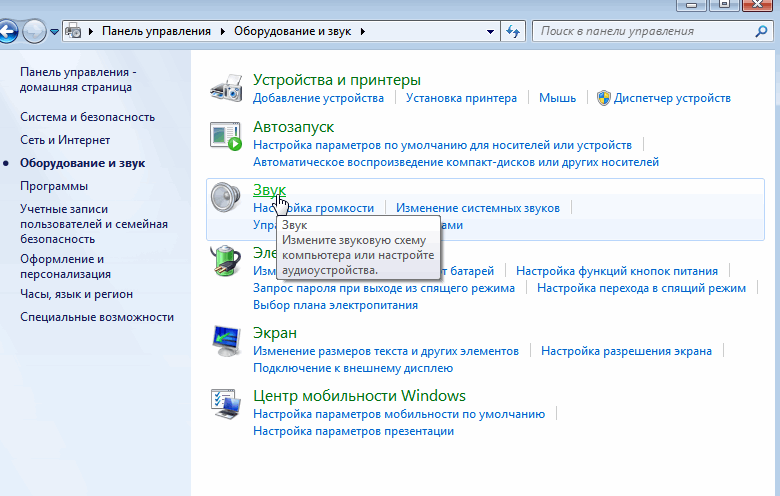Click Настройка разрешения экрана link
The image size is (780, 496).
pyautogui.click(x=626, y=351)
